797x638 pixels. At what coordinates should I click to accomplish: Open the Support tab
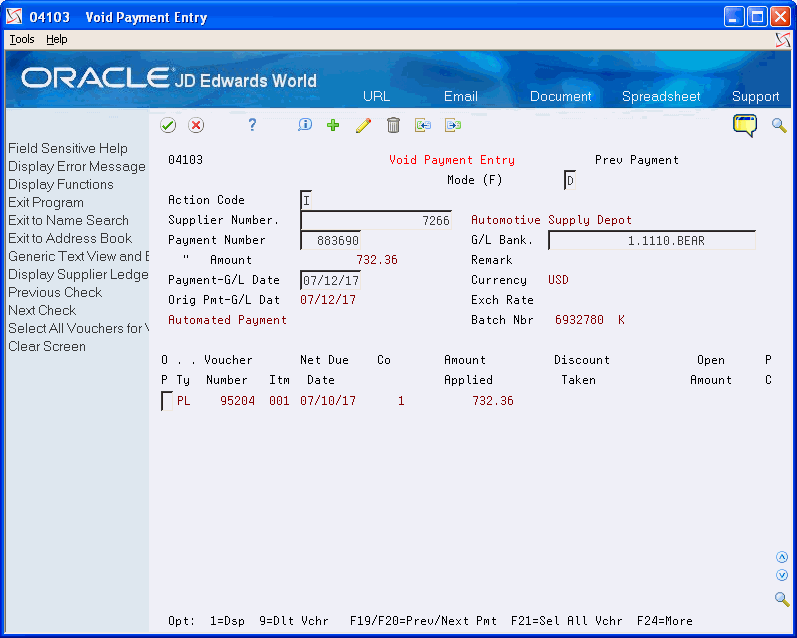tap(755, 97)
